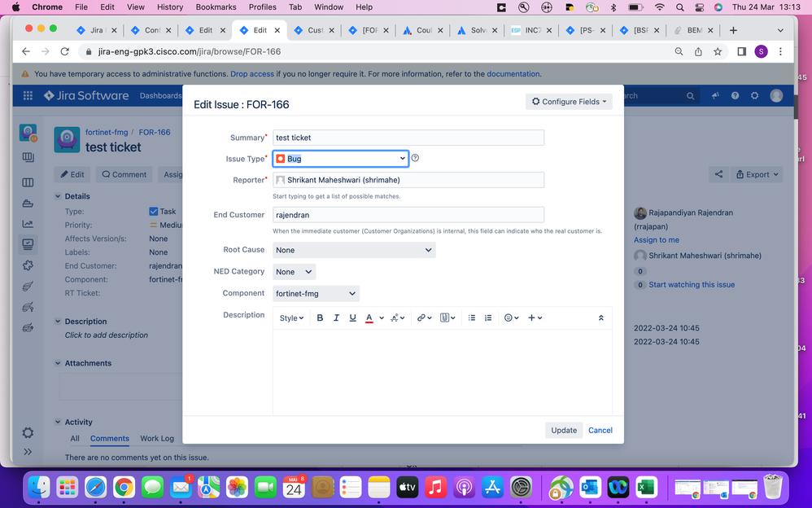This screenshot has width=812, height=508.
Task: Open sidebar project settings gear
Action: [28, 433]
